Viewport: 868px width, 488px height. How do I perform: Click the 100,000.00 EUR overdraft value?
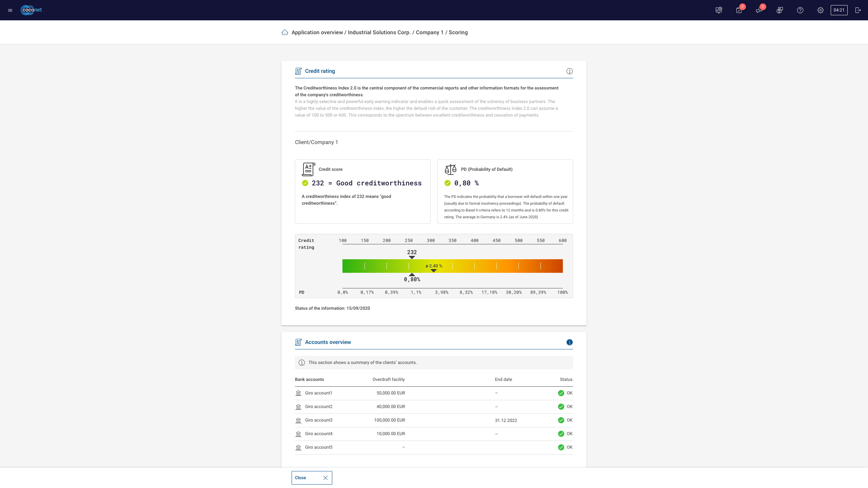tap(390, 420)
